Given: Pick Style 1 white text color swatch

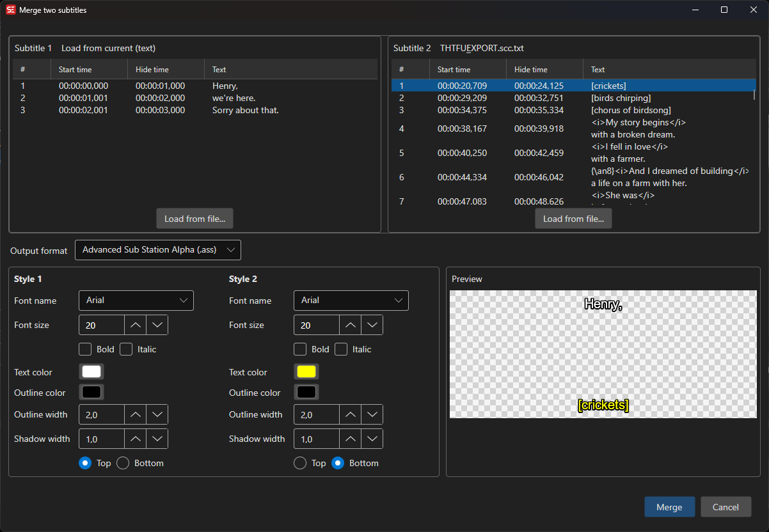Looking at the screenshot, I should [91, 372].
